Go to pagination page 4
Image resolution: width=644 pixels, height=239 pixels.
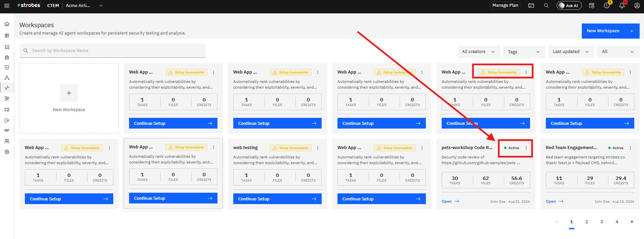tap(617, 222)
